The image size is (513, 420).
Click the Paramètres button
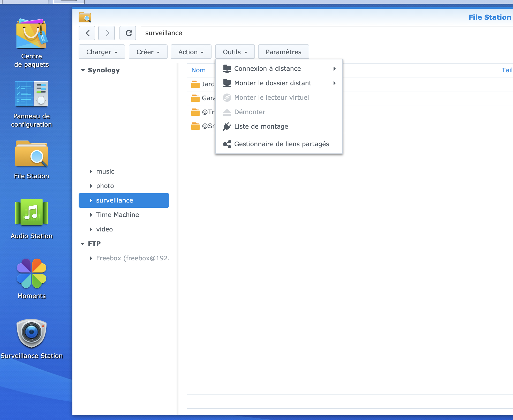coord(283,52)
